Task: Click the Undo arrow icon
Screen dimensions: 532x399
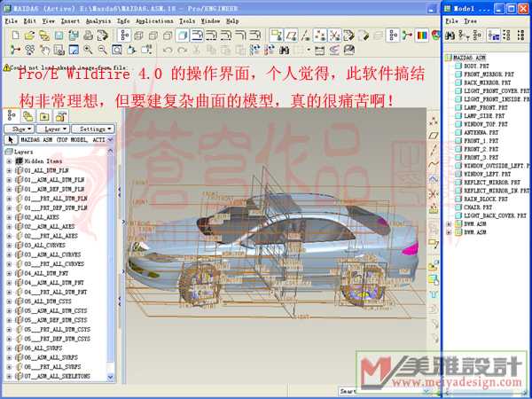Action: click(168, 51)
